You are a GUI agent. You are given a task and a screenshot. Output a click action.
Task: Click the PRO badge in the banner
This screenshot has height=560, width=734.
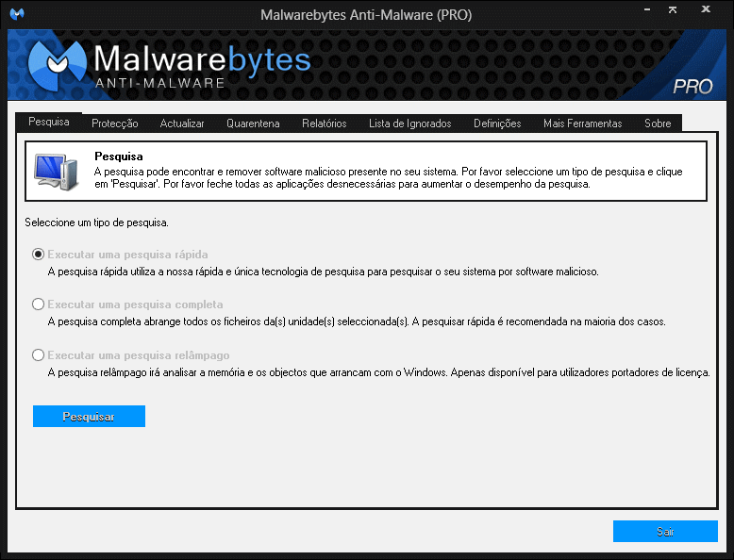click(x=692, y=87)
